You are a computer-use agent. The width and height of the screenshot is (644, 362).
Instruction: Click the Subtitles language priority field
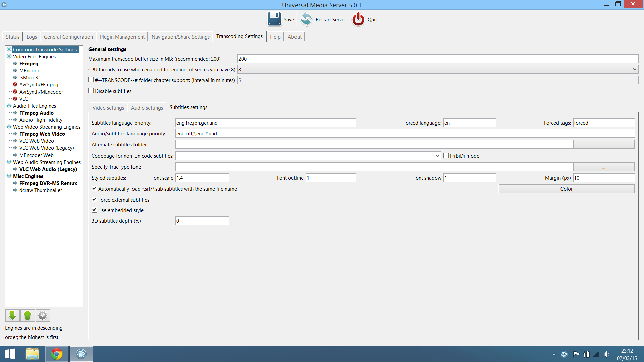(266, 123)
